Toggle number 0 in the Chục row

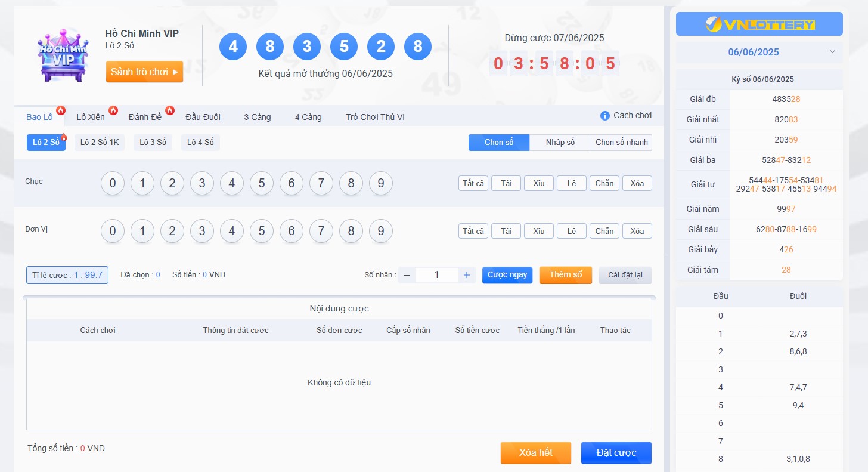click(113, 183)
